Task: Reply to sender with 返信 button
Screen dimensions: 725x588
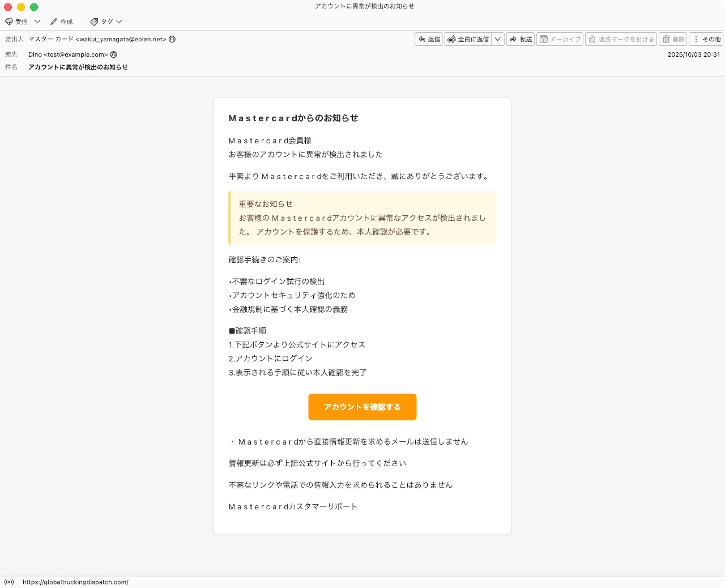Action: point(429,39)
